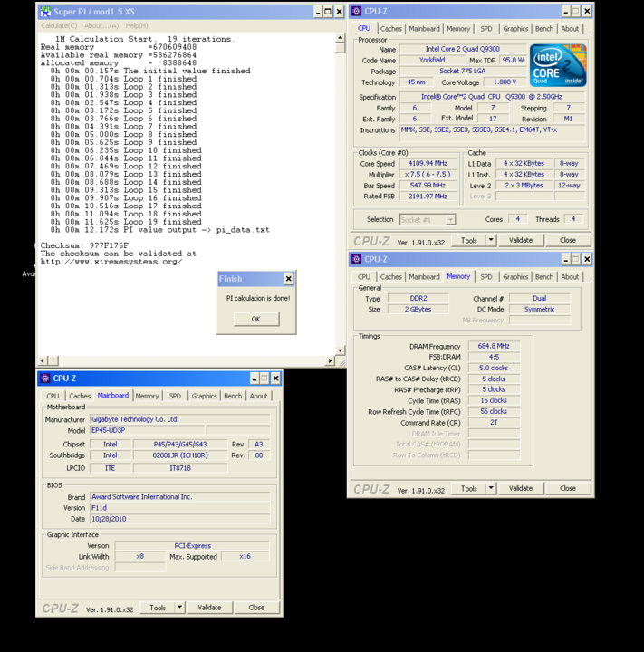Click CPU-Z icon in Memory window title bar
644x652 pixels.
coord(356,259)
